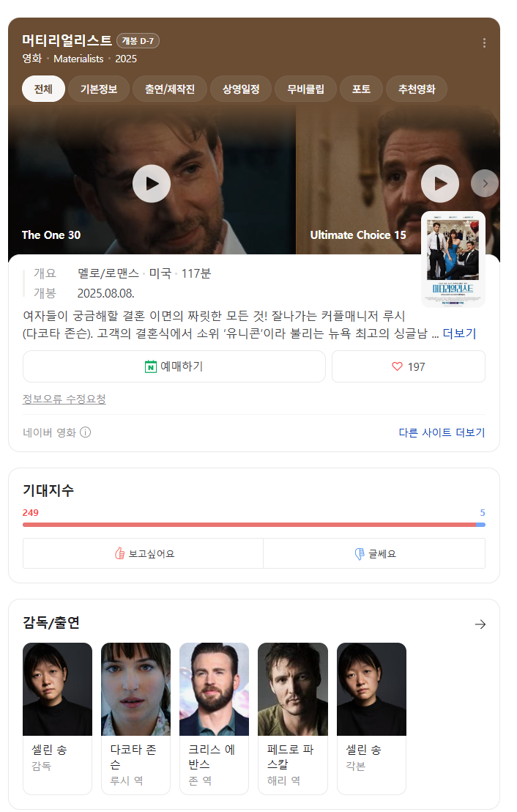Open the 추천영화 tab
Viewport: 517px width, 812px height.
coord(417,89)
